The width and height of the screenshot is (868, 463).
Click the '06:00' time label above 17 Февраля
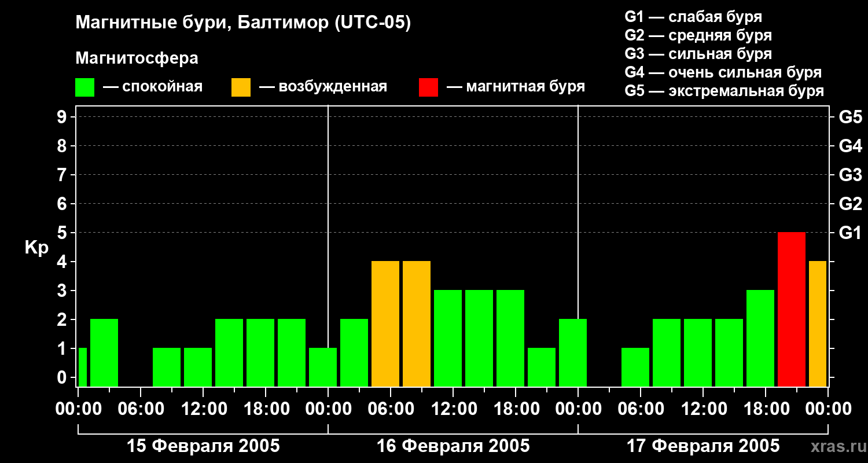click(x=641, y=409)
